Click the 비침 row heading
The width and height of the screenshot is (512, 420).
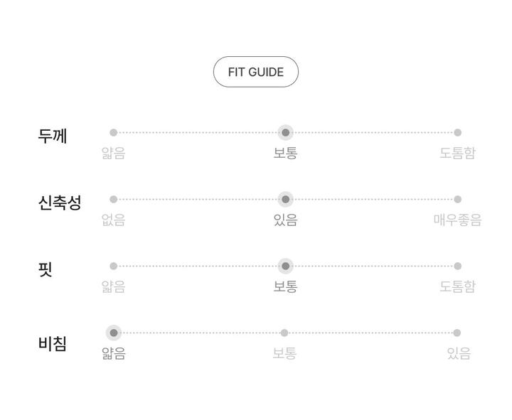(53, 344)
